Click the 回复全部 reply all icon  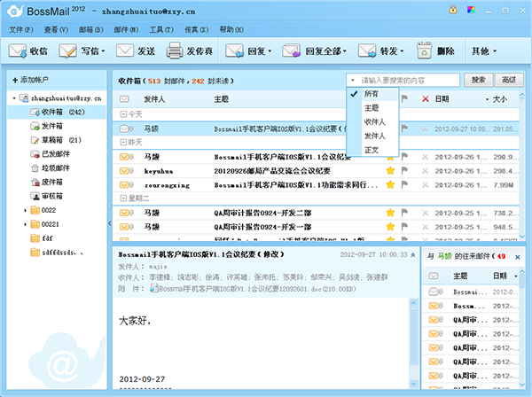(x=292, y=51)
